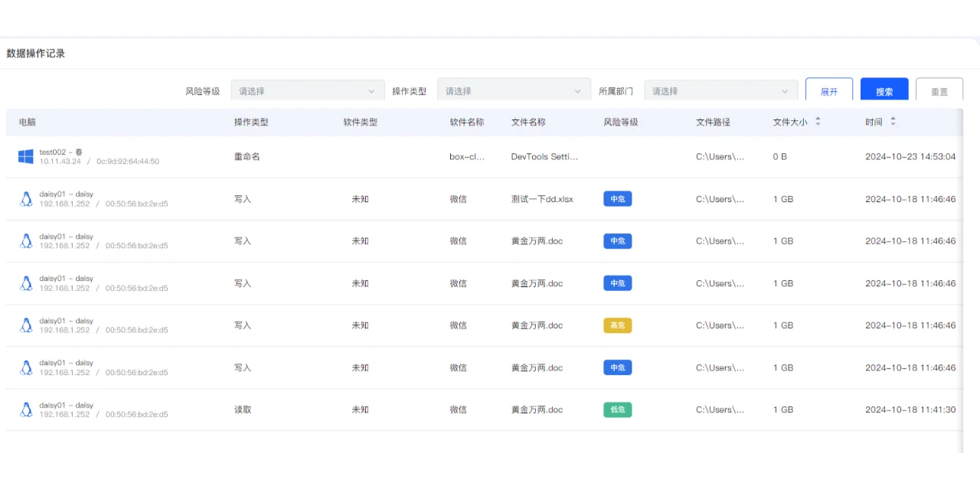Open the 所属部门 dropdown
Image resolution: width=980 pixels, height=489 pixels.
click(x=720, y=90)
